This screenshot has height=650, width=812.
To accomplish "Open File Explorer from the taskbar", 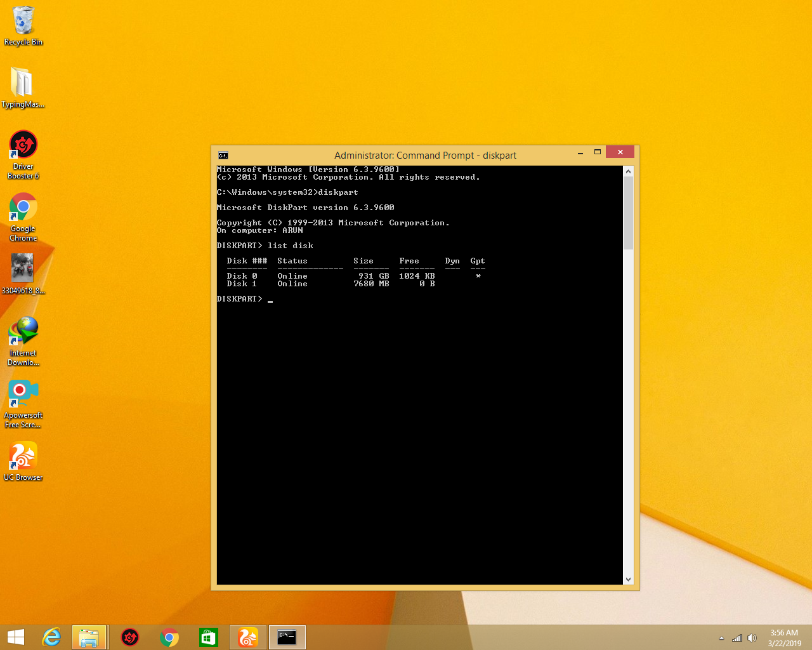I will point(89,637).
